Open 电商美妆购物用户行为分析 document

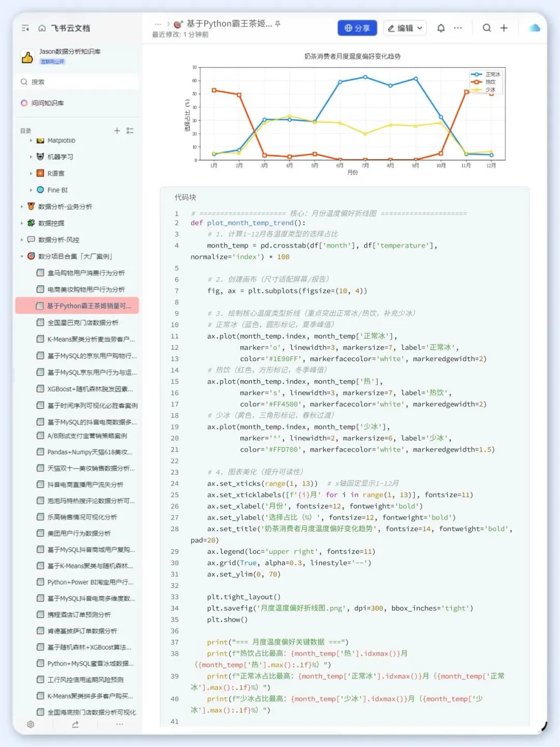86,289
